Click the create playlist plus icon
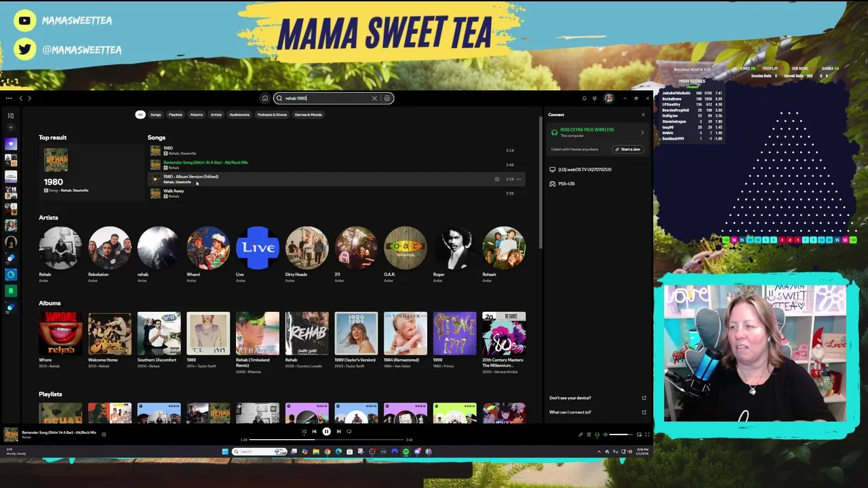 pyautogui.click(x=10, y=127)
